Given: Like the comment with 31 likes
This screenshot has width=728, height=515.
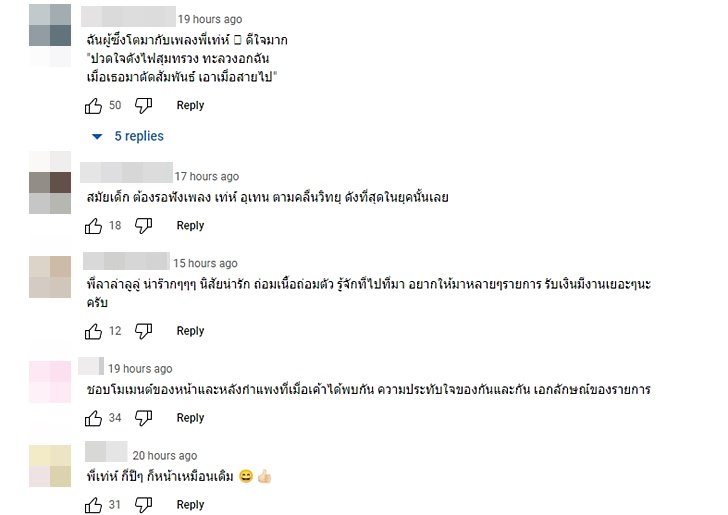Looking at the screenshot, I should click(x=94, y=506).
